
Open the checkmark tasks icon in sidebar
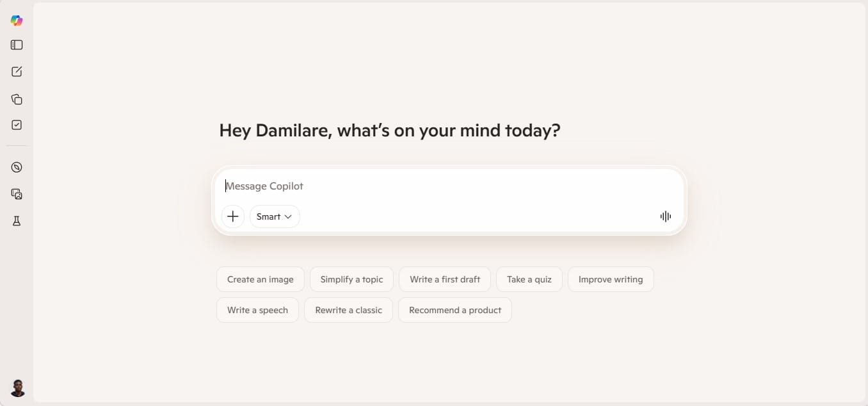click(x=17, y=125)
